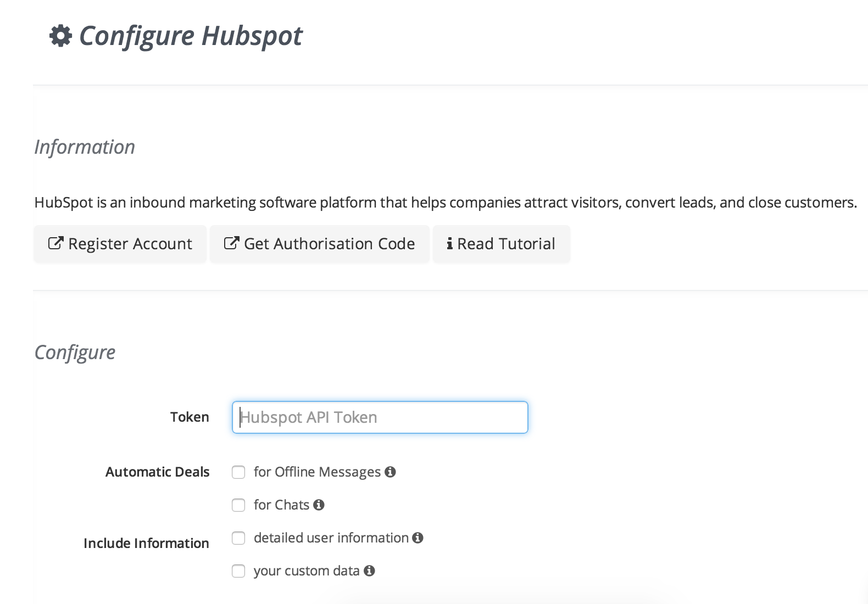
Task: Click Get Authorisation Code button
Action: pos(319,244)
